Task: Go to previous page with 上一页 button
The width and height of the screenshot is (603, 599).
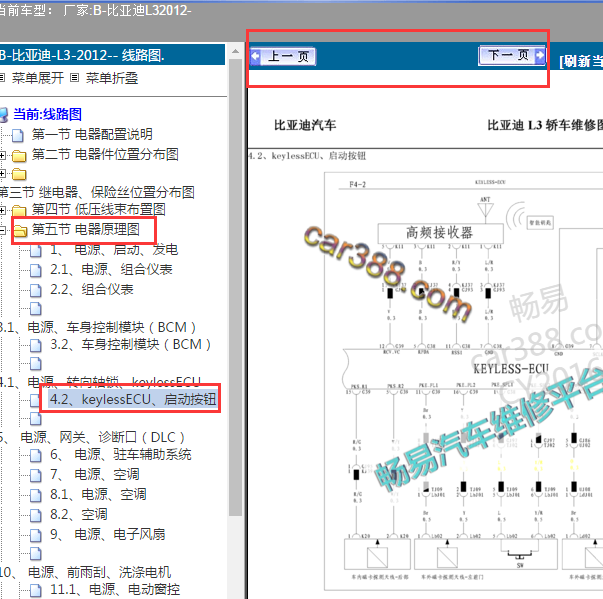Action: (283, 57)
